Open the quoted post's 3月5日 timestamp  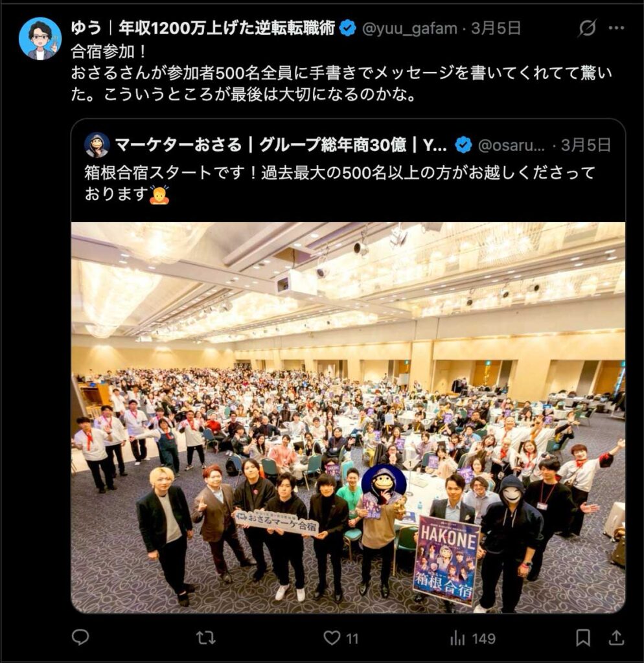(586, 145)
